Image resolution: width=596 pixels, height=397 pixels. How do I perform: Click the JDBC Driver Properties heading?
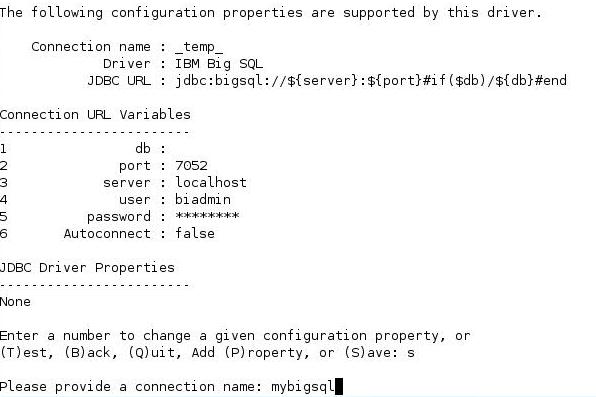(x=87, y=268)
